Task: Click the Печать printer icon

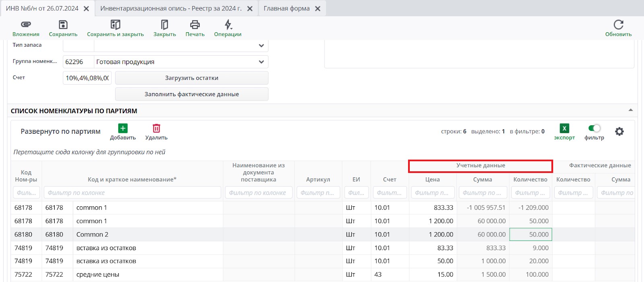Action: 195,25
